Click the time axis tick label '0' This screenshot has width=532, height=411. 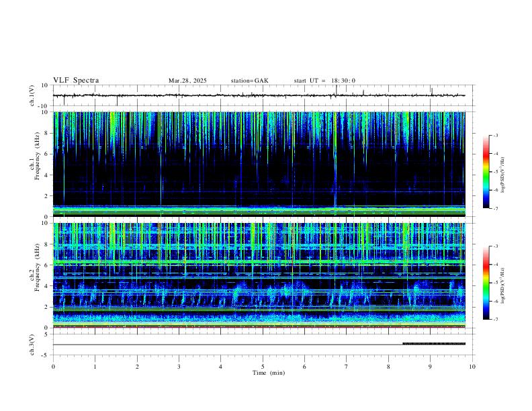click(53, 367)
